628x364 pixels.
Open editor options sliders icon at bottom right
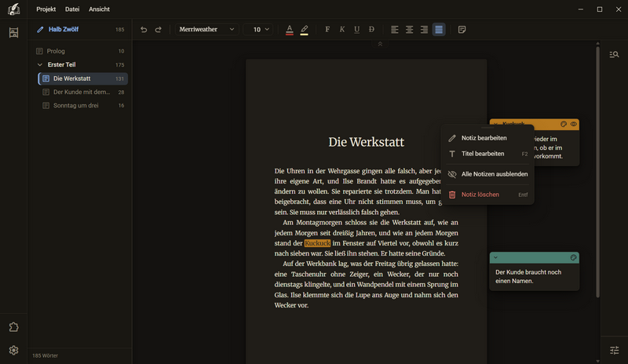click(x=614, y=351)
